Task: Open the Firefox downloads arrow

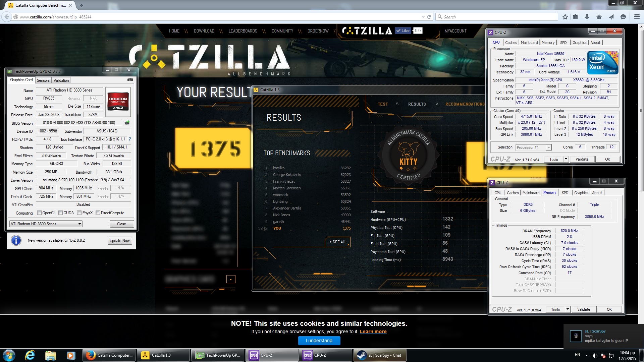Action: pos(587,17)
